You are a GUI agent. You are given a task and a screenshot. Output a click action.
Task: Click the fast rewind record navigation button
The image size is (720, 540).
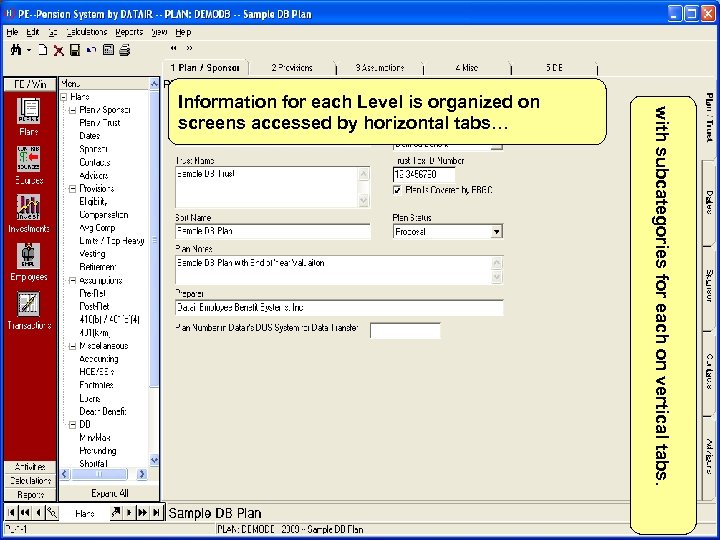pos(25,512)
